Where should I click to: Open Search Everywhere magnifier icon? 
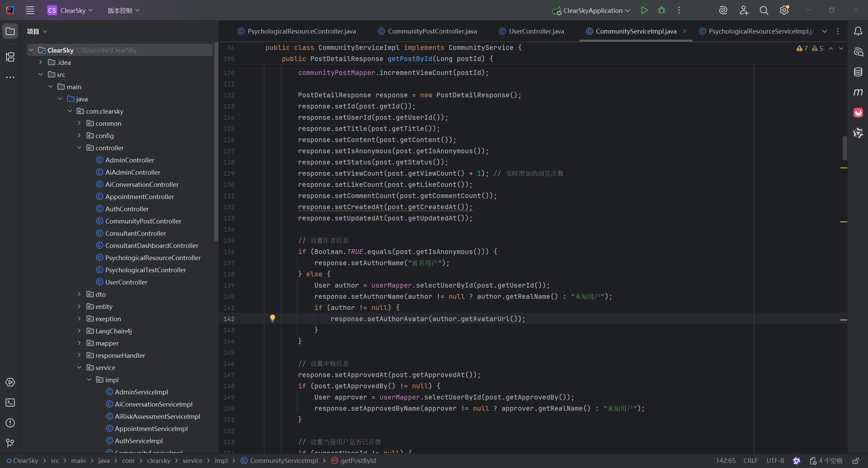tap(764, 10)
